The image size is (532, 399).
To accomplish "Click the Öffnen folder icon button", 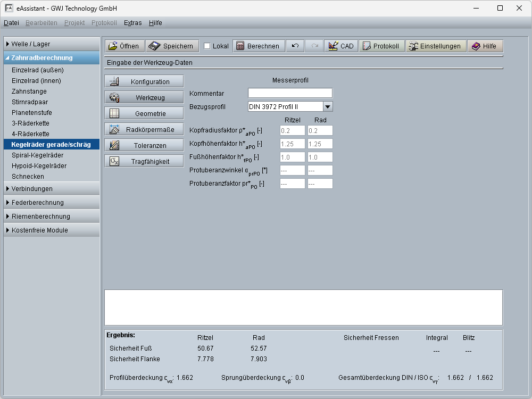I will coord(124,46).
